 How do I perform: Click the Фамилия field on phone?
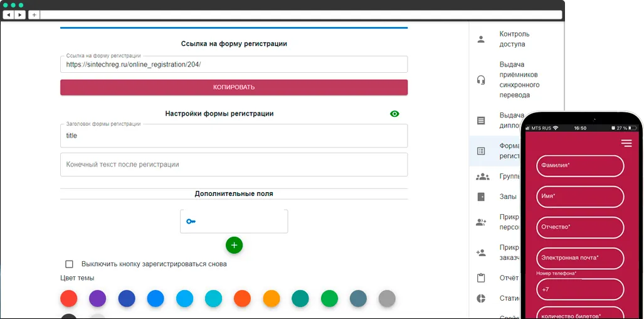pos(580,166)
